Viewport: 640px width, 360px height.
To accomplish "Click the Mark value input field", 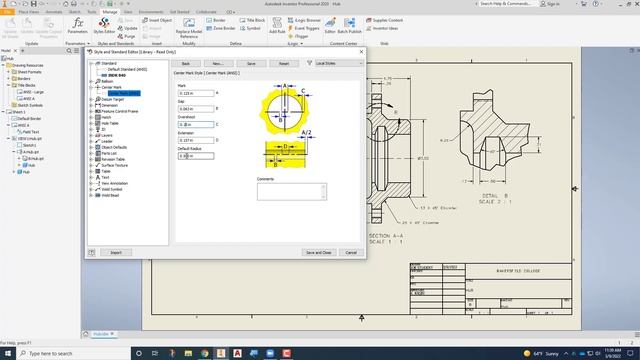I will pyautogui.click(x=196, y=93).
